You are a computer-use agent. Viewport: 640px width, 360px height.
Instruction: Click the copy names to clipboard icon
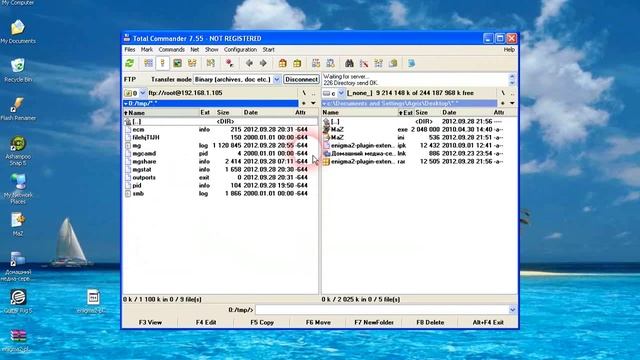click(393, 63)
